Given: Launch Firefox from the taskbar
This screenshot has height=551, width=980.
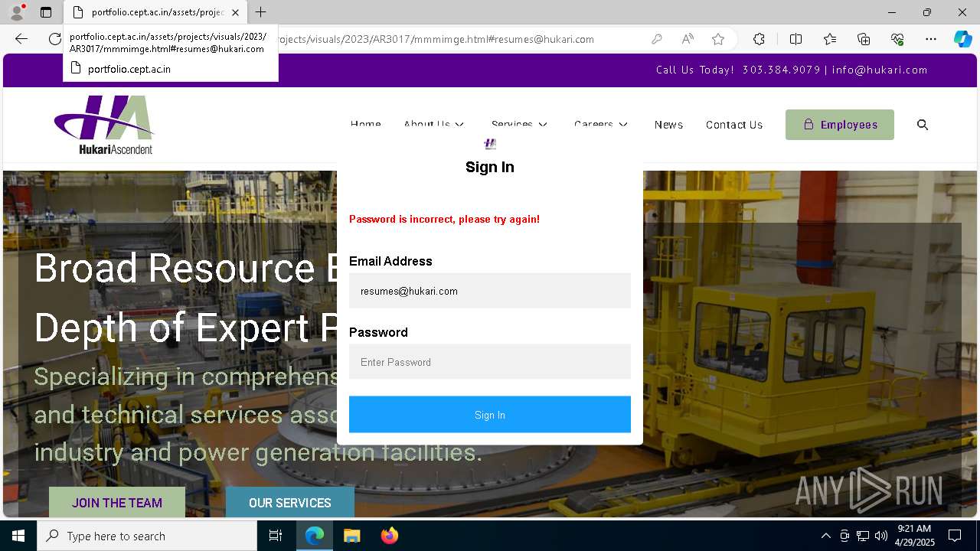Looking at the screenshot, I should click(389, 536).
